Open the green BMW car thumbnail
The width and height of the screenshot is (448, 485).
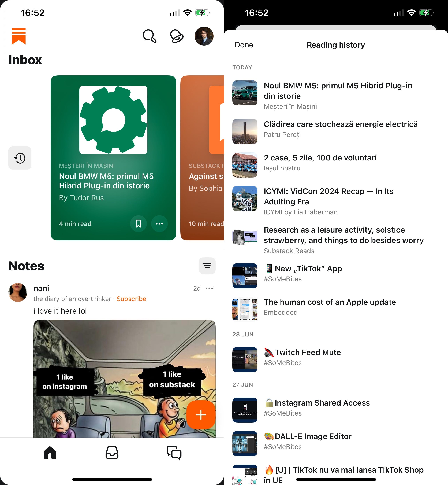(x=245, y=93)
